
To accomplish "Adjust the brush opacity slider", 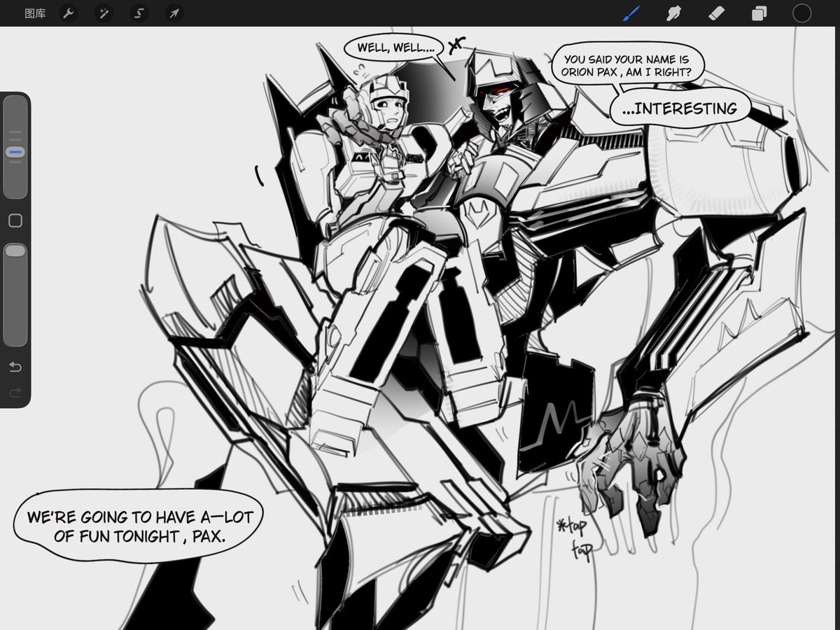I will [x=15, y=295].
